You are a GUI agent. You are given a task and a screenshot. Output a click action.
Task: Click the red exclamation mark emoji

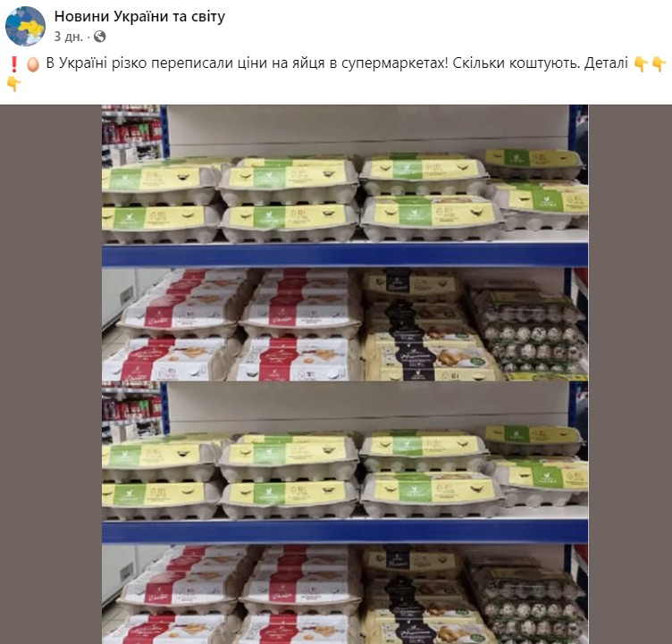coord(13,63)
